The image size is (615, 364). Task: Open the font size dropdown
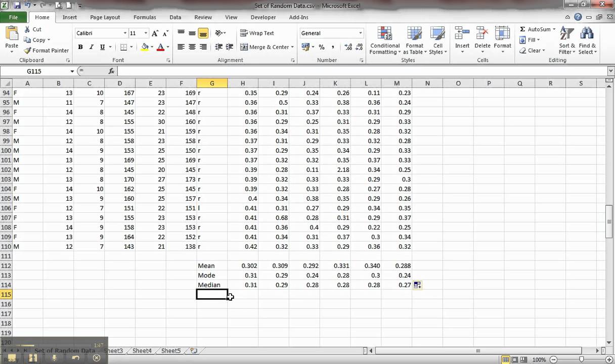146,33
